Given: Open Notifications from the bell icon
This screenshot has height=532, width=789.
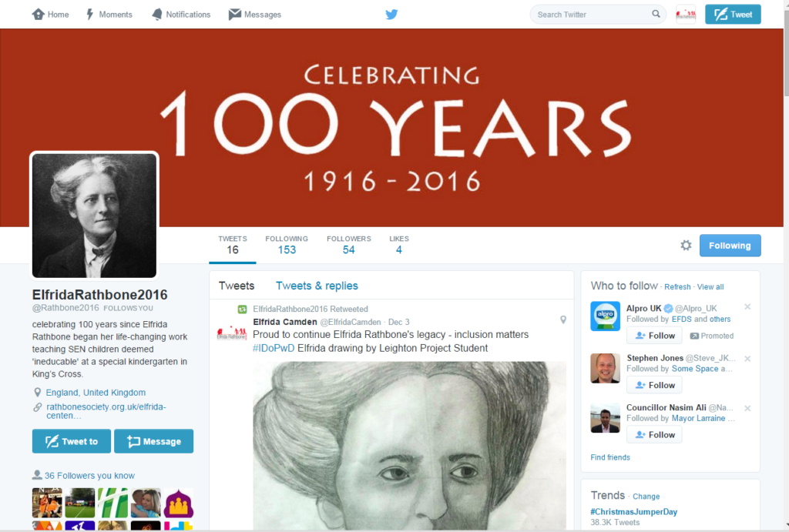Looking at the screenshot, I should tap(181, 14).
